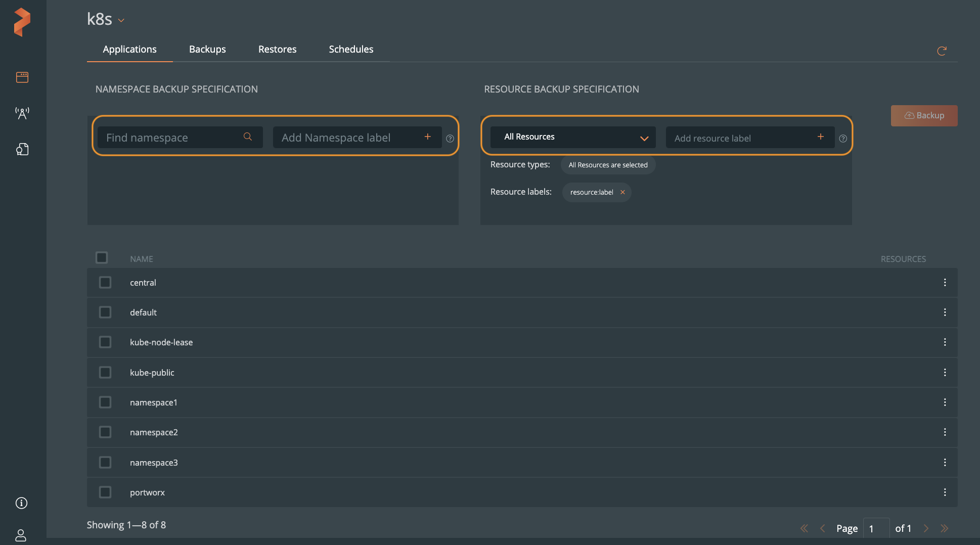
Task: Click the plus icon to add resource label
Action: [820, 137]
